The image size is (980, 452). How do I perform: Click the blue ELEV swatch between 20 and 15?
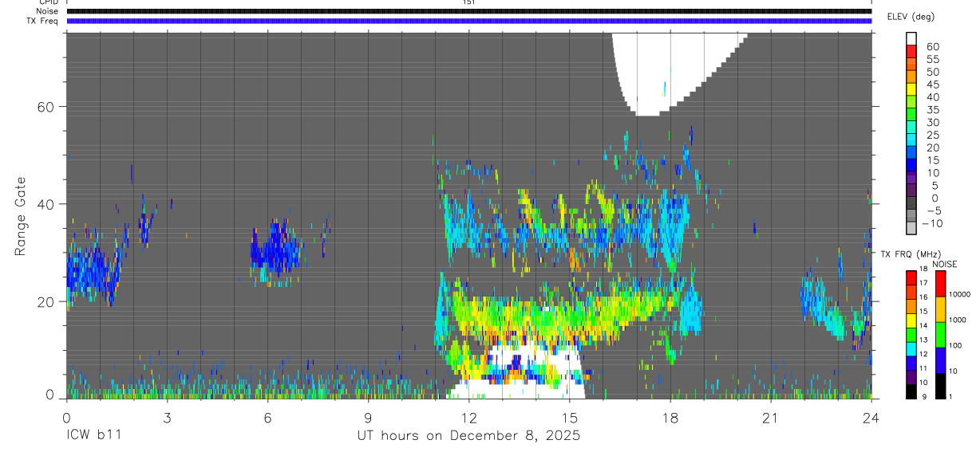(911, 152)
